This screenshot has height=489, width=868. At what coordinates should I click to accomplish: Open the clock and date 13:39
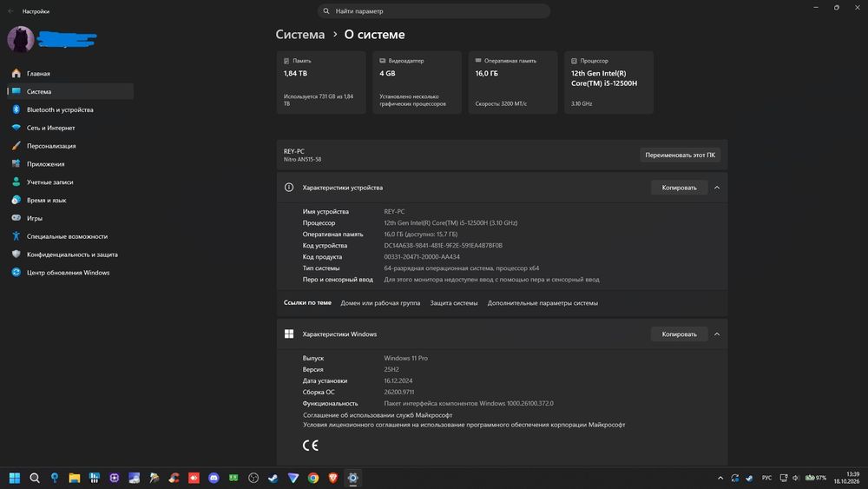pos(847,478)
